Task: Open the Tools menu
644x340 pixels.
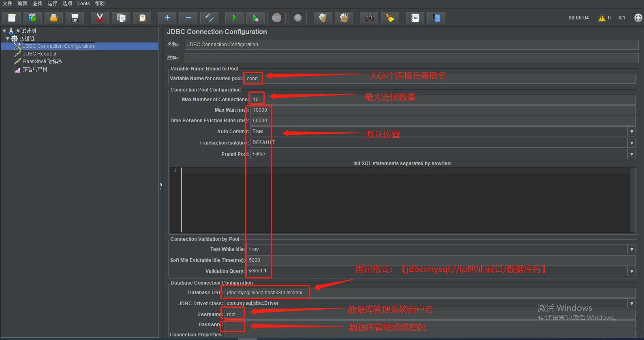Action: (x=83, y=4)
